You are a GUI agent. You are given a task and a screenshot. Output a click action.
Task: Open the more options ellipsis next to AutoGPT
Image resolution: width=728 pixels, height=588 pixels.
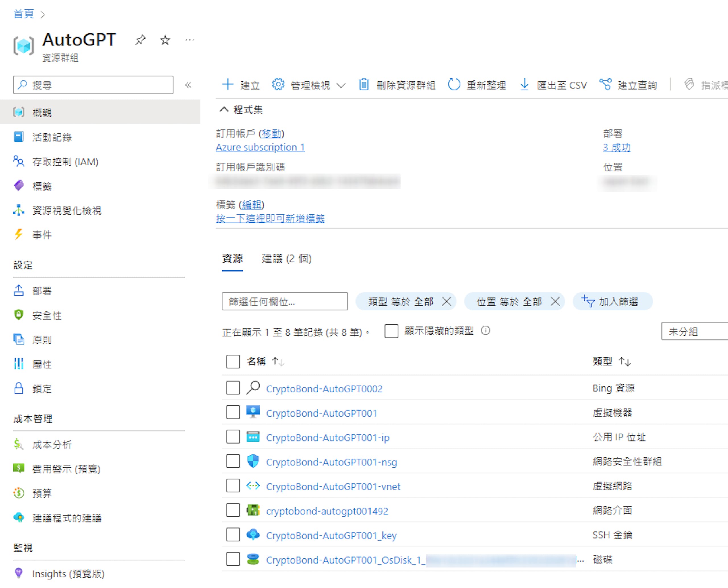[190, 40]
